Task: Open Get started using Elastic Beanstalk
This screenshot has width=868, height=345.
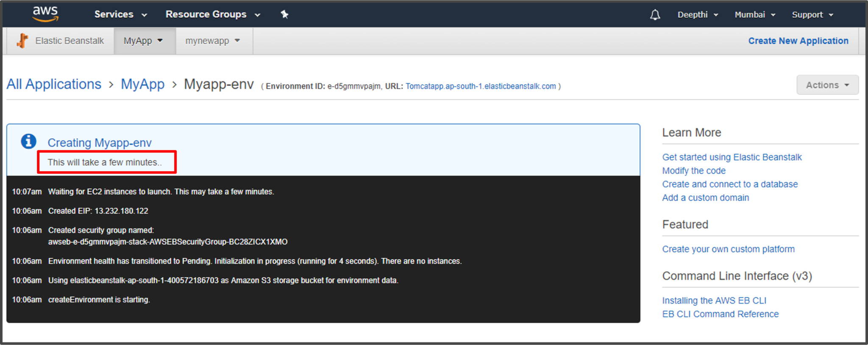Action: (732, 157)
